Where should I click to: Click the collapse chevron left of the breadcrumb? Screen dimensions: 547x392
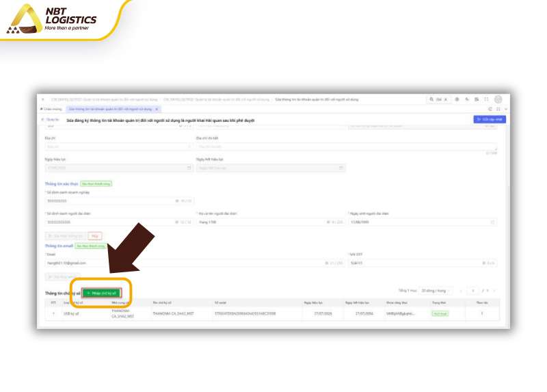point(43,99)
